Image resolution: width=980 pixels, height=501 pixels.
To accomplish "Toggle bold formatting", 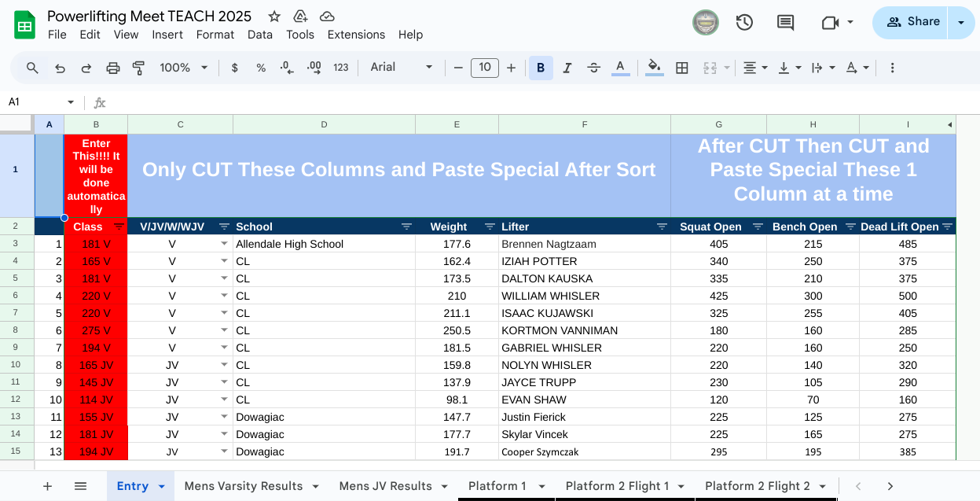I will coord(541,68).
